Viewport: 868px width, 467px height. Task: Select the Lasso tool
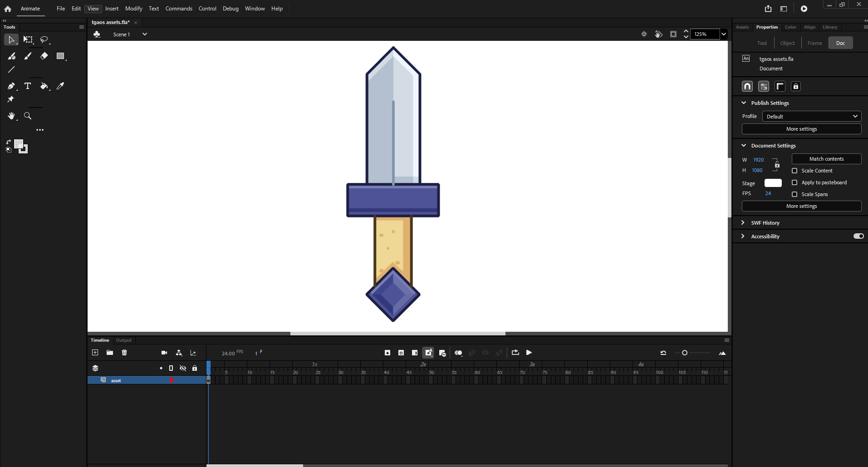44,40
